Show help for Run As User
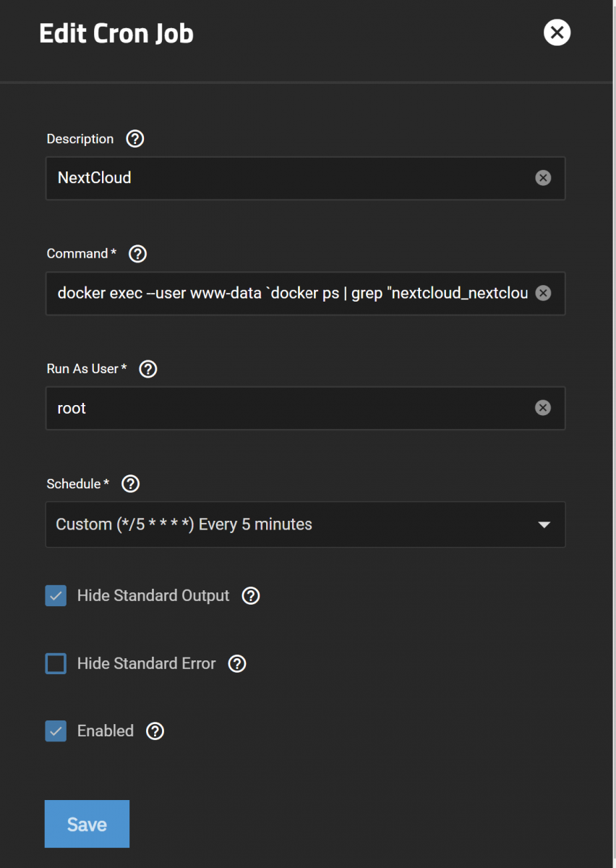Viewport: 616px width, 868px height. [147, 369]
